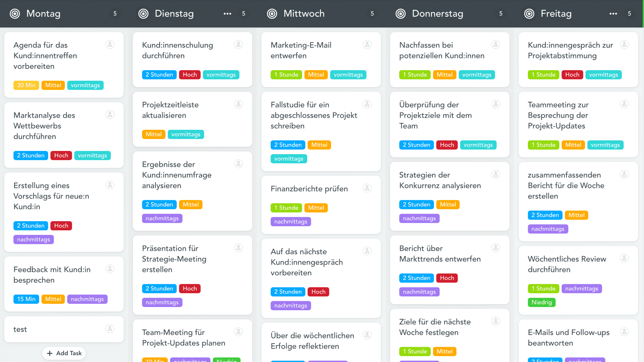Click assignee icon on Wöchentliches Review card
This screenshot has width=644, height=362.
(624, 258)
